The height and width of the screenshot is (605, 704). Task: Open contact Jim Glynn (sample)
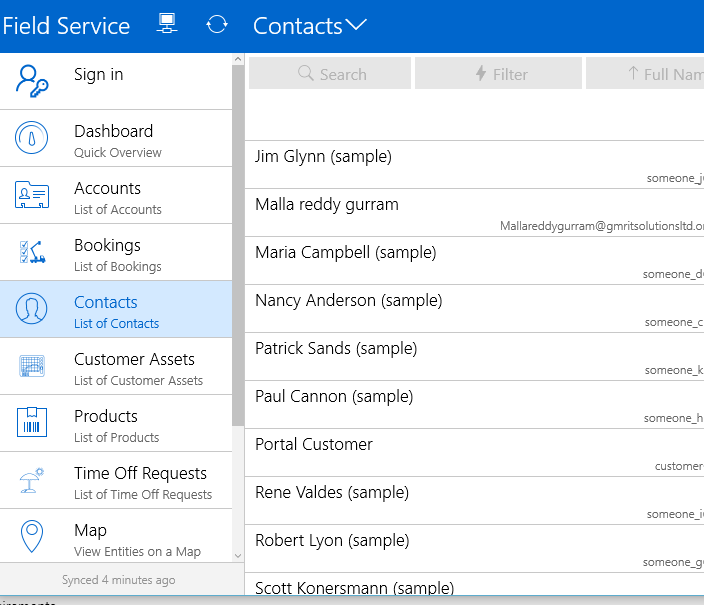475,165
